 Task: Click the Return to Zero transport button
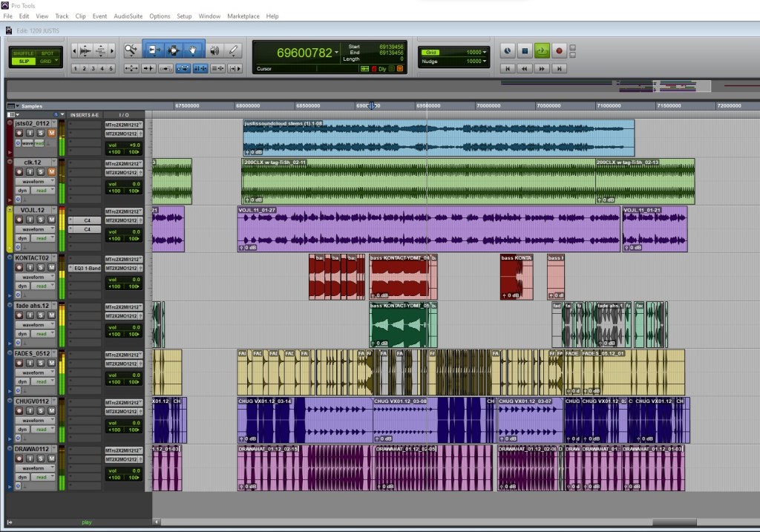[x=508, y=68]
